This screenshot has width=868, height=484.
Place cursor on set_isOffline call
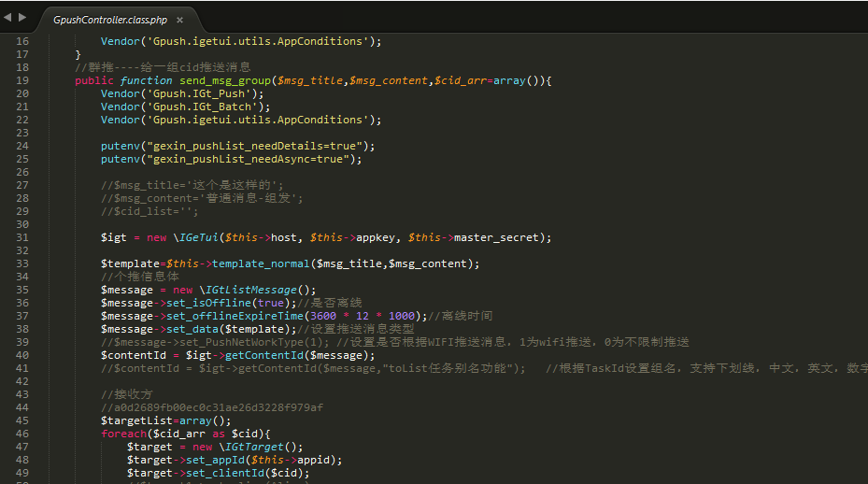(x=206, y=303)
